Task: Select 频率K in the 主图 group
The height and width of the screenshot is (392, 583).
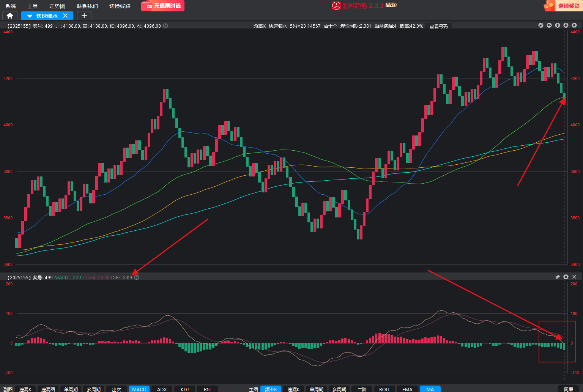Action: 271,389
